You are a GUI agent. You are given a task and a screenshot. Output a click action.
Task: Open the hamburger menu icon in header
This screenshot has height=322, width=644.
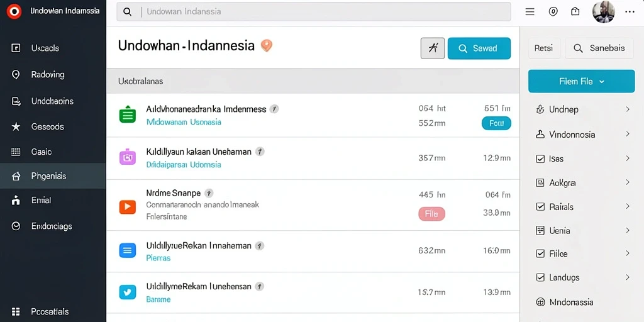(x=530, y=12)
